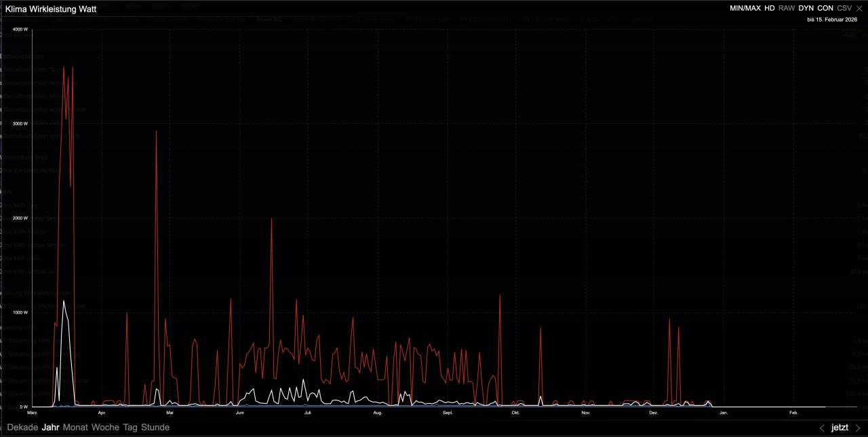Switch to the Dekade time range

[22, 428]
